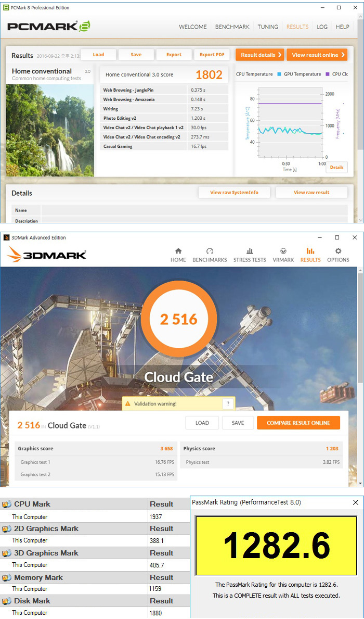Select the Web Browsing - JunglePin row
The image size is (364, 619).
pos(164,90)
